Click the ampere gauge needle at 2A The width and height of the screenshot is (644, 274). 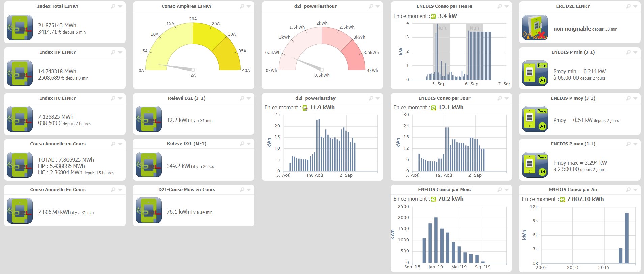[176, 67]
